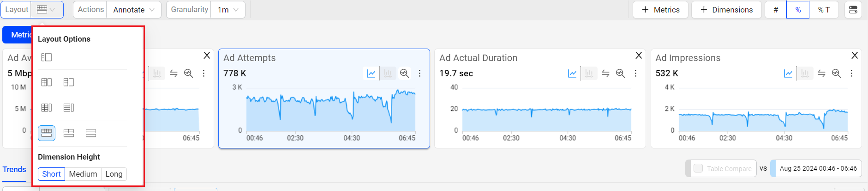This screenshot has height=191, width=868.
Task: Select the single-column layout option icon
Action: [x=47, y=57]
